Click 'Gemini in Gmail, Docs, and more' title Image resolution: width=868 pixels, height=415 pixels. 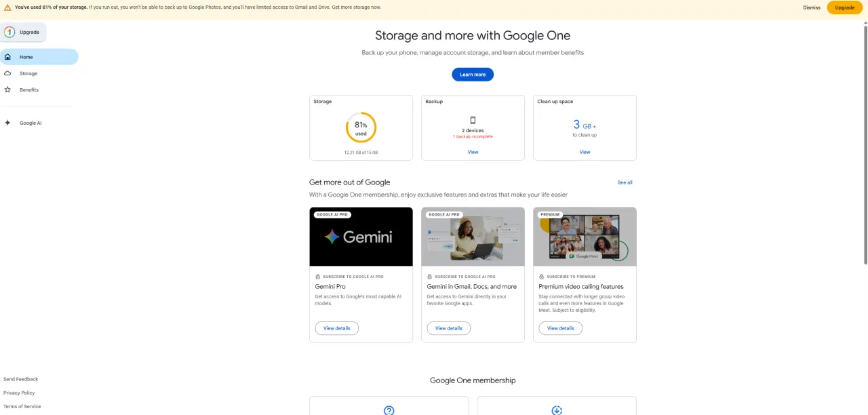click(471, 287)
